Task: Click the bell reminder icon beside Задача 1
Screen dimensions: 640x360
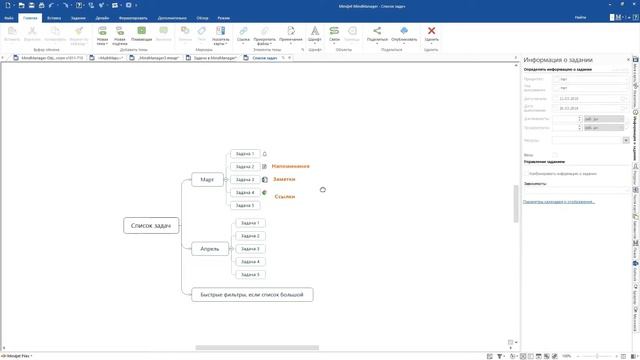Action: pyautogui.click(x=264, y=154)
